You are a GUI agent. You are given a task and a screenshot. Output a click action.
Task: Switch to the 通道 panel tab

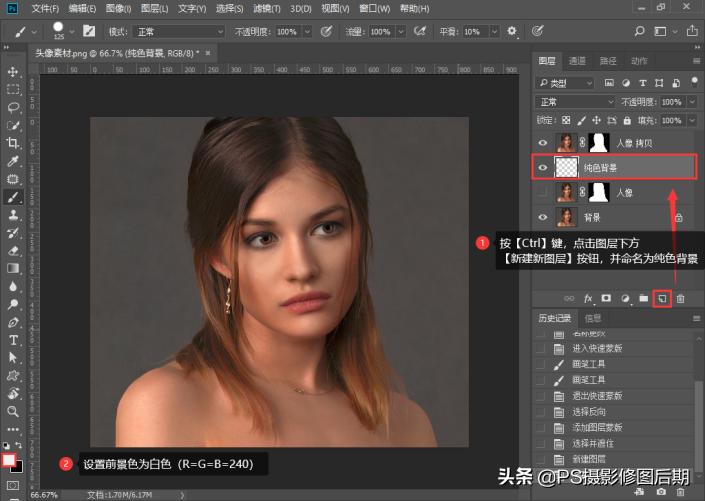579,61
